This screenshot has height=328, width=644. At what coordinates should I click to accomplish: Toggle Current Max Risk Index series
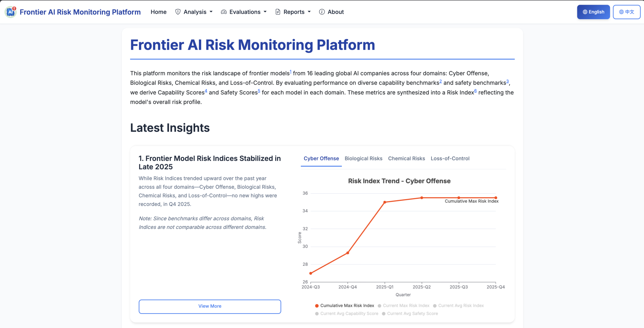(x=406, y=306)
